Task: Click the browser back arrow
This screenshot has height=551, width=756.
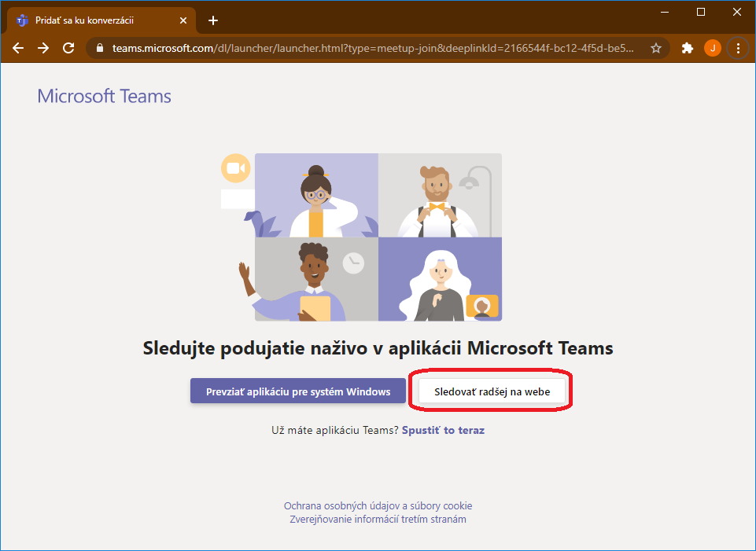Action: pos(19,48)
